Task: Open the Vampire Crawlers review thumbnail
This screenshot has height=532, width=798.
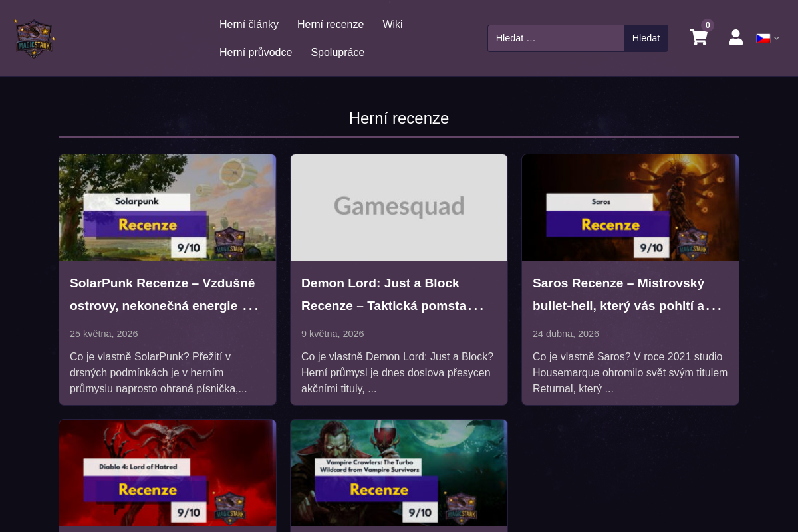Action: tap(399, 473)
